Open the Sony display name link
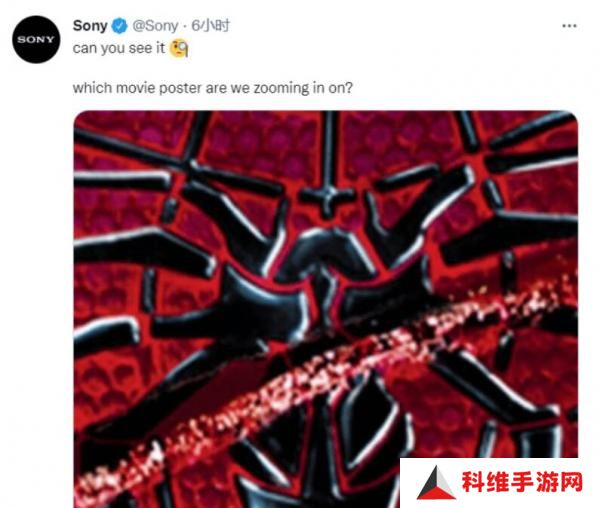Viewport: 600px width, 508px height. [90, 26]
